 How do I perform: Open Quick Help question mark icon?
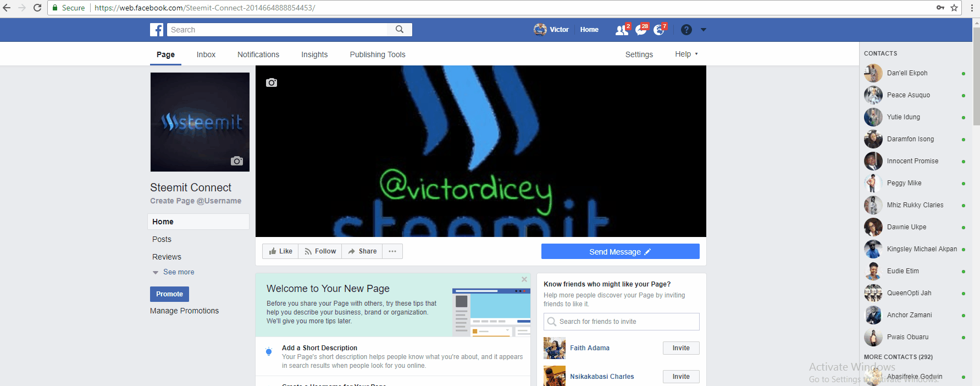(686, 30)
